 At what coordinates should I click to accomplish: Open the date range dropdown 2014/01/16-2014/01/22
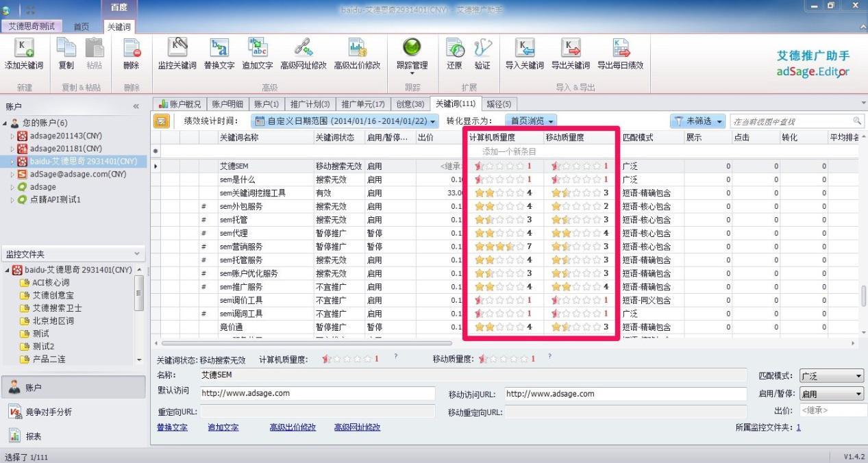click(x=345, y=121)
